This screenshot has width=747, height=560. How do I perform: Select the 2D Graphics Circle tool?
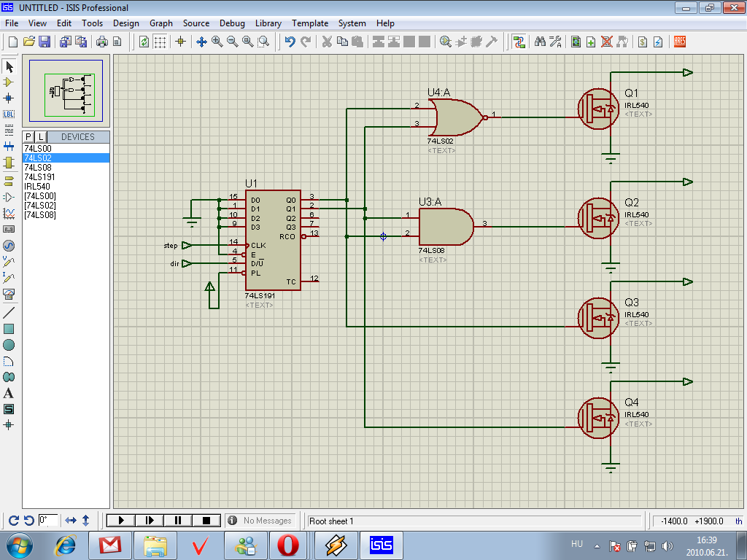[x=9, y=345]
